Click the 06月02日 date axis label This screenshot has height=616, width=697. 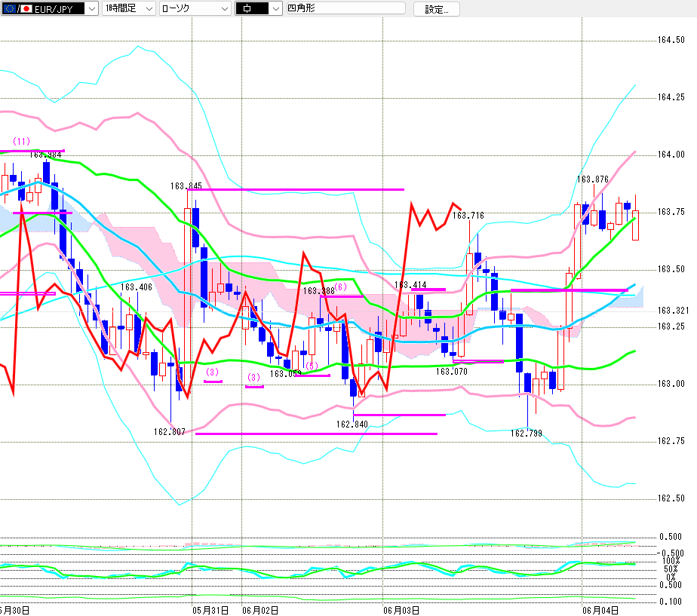[260, 610]
